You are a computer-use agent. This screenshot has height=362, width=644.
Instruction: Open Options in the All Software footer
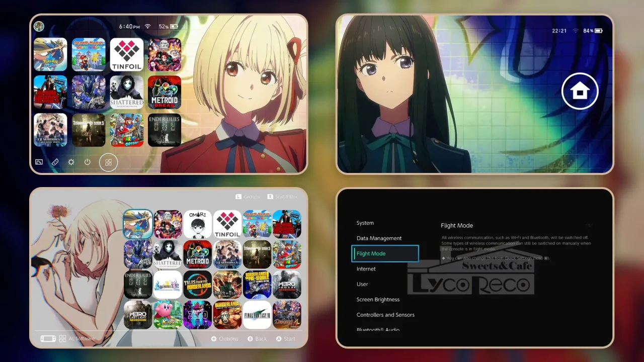pos(224,339)
